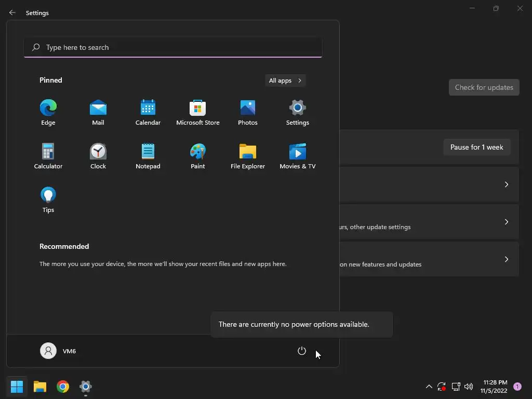532x399 pixels.
Task: Open network status in system tray
Action: 456,387
